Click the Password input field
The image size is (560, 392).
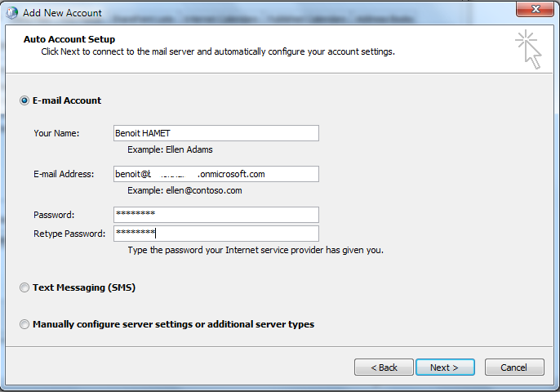tap(216, 215)
